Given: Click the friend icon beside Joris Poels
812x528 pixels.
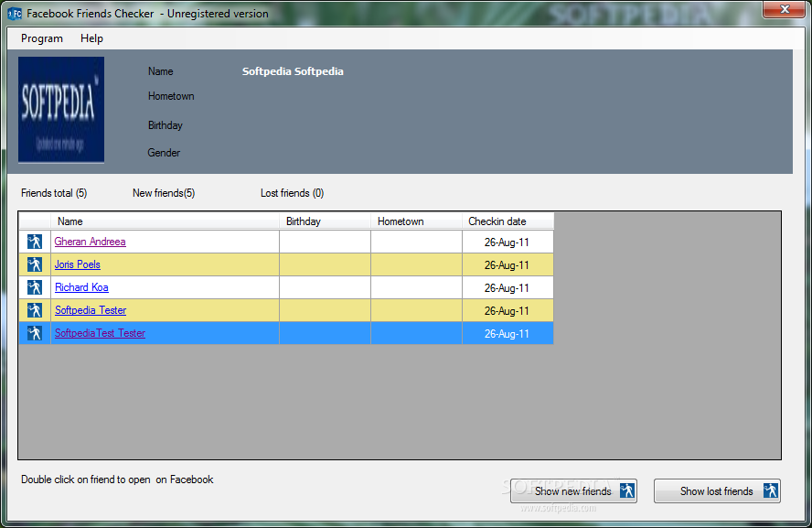Looking at the screenshot, I should 35,264.
